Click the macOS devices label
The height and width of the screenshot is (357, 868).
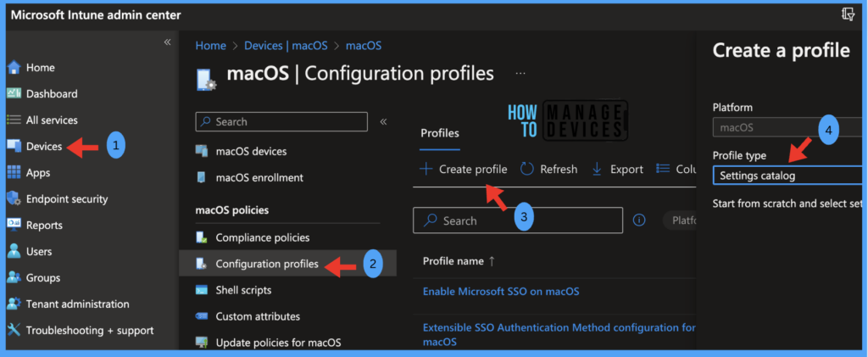[251, 151]
